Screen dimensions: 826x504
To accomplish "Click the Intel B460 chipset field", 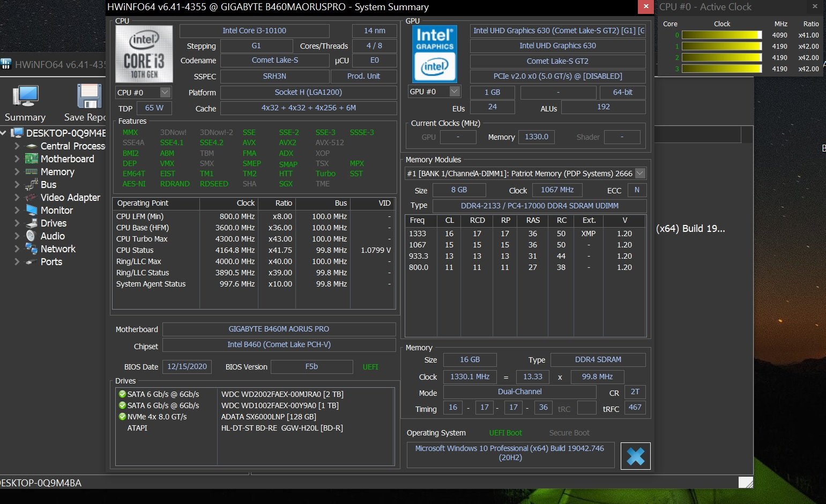I will [279, 344].
